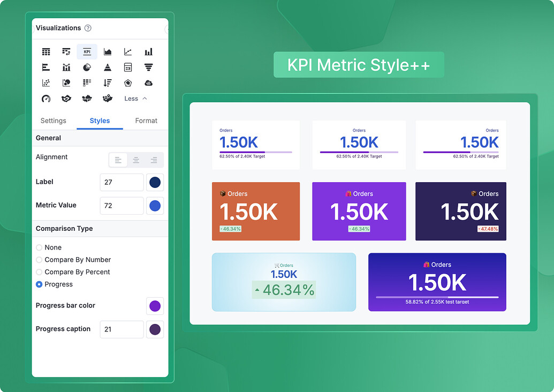Pick the table visualization icon
Image resolution: width=554 pixels, height=392 pixels.
point(46,51)
